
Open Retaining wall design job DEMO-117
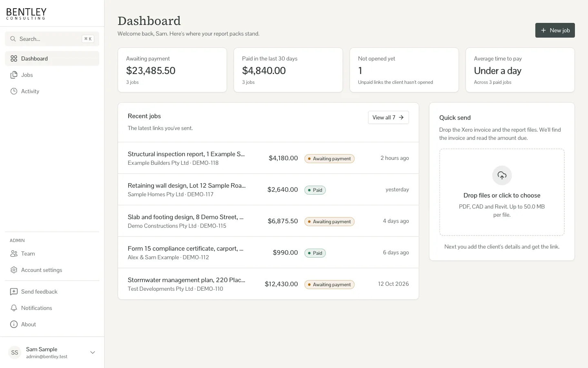click(x=268, y=189)
